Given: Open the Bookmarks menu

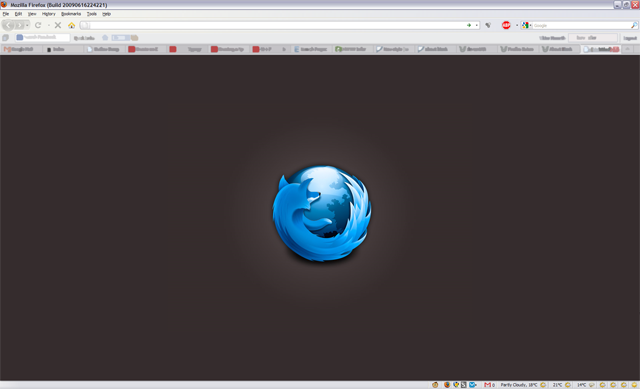Looking at the screenshot, I should coord(71,14).
